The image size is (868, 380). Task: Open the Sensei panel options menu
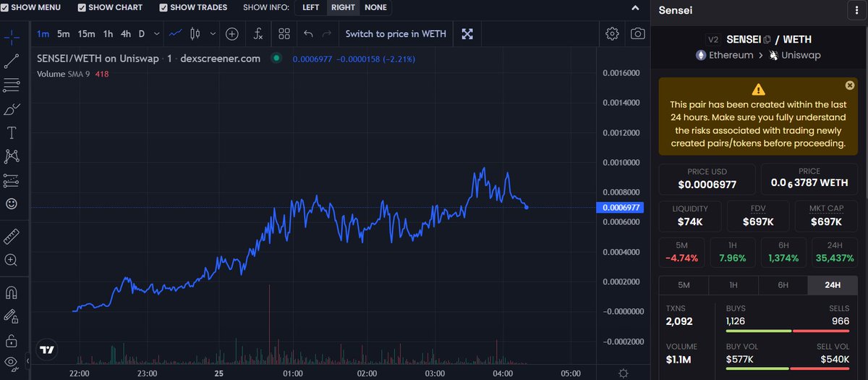tap(856, 11)
